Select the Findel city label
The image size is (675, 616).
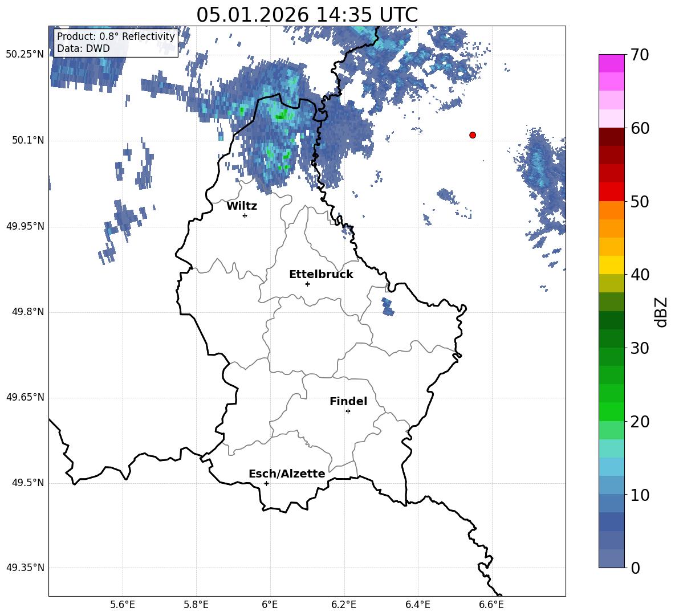click(x=348, y=402)
